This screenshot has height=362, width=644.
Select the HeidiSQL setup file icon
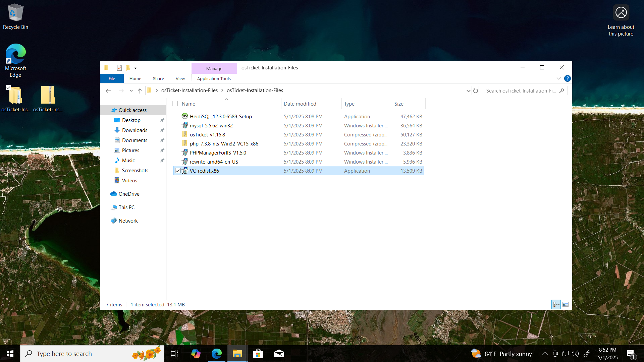(x=184, y=116)
